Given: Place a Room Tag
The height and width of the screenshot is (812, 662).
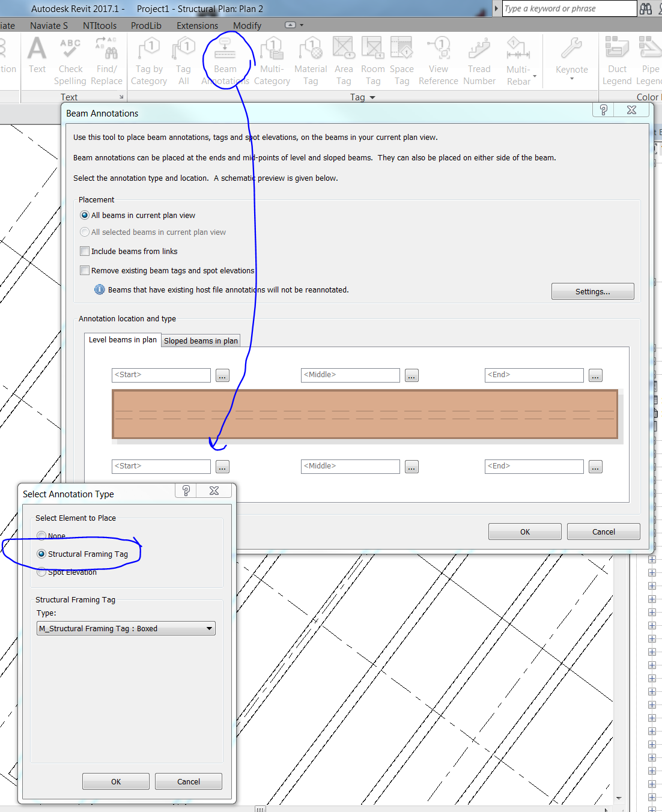Looking at the screenshot, I should pos(373,60).
